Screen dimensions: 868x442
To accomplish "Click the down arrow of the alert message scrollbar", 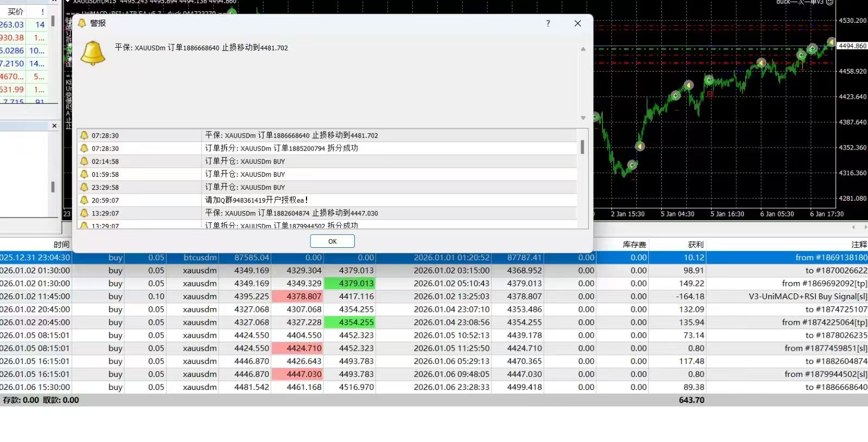I will [x=583, y=118].
